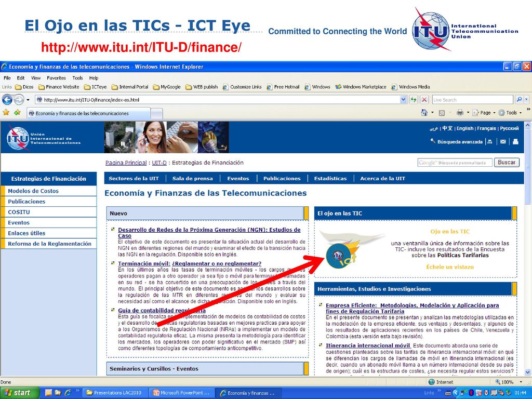Click the Free Hotmail link shortcut
This screenshot has height=399, width=532.
coord(283,87)
